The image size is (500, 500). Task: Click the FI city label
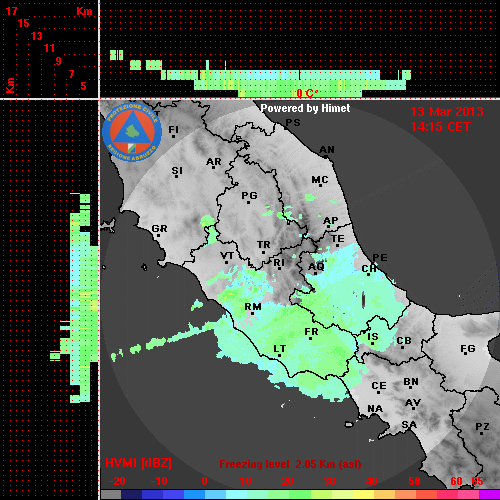(x=174, y=129)
